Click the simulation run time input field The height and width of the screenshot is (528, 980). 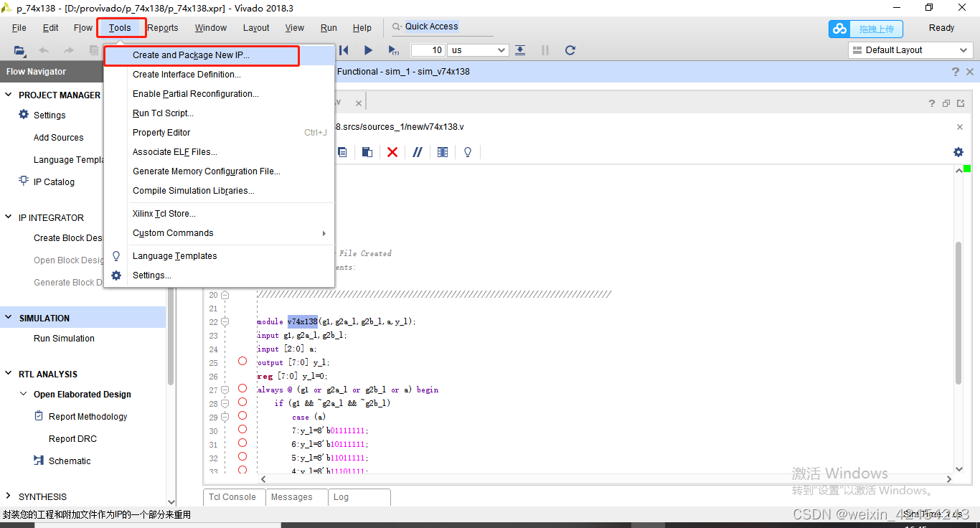click(428, 50)
